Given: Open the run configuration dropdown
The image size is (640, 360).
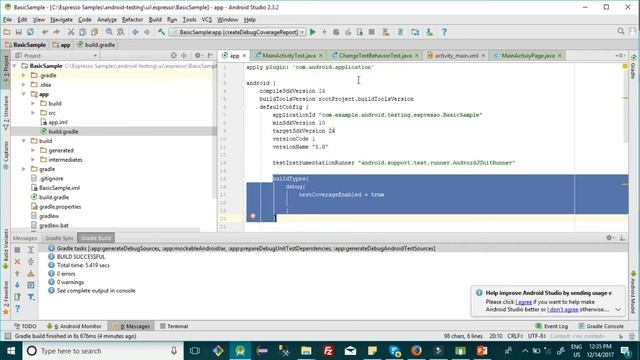Looking at the screenshot, I should click(238, 32).
